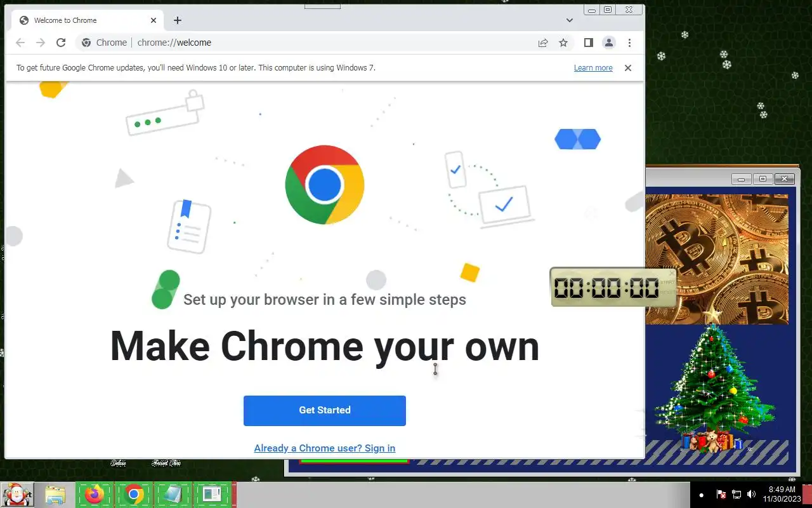The height and width of the screenshot is (508, 812).
Task: Click the green progress bar in background window
Action: pyautogui.click(x=354, y=461)
